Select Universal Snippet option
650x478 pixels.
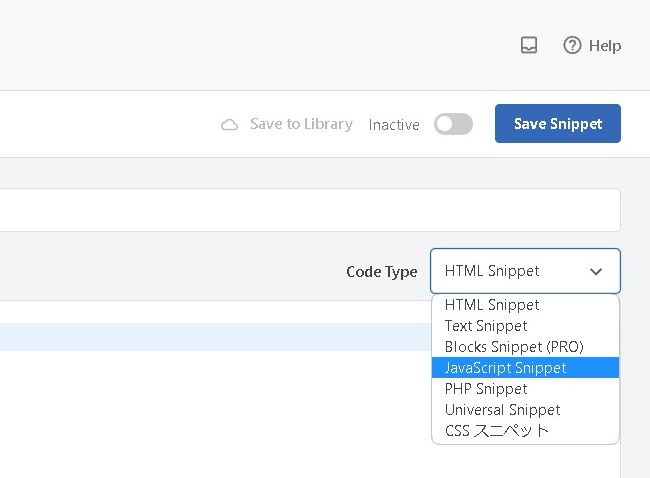(502, 410)
